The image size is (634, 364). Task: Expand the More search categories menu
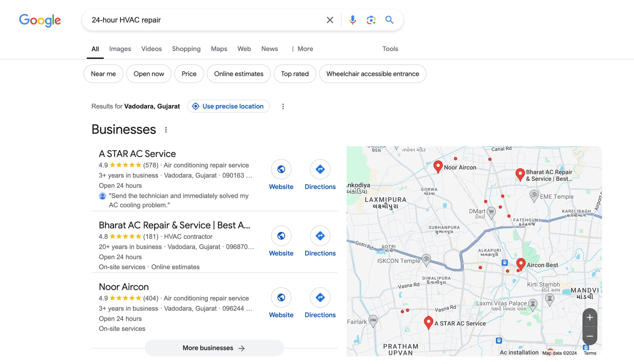pyautogui.click(x=302, y=49)
